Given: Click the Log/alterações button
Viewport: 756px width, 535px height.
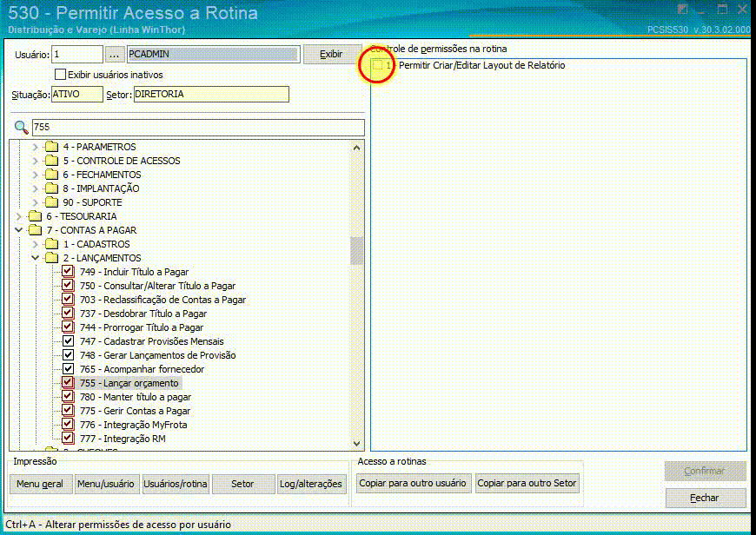Looking at the screenshot, I should point(311,484).
